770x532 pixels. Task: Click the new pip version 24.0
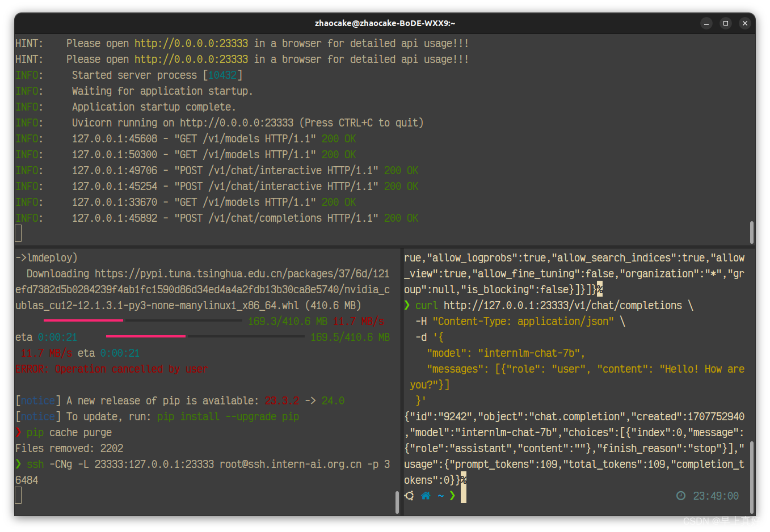[x=333, y=401]
